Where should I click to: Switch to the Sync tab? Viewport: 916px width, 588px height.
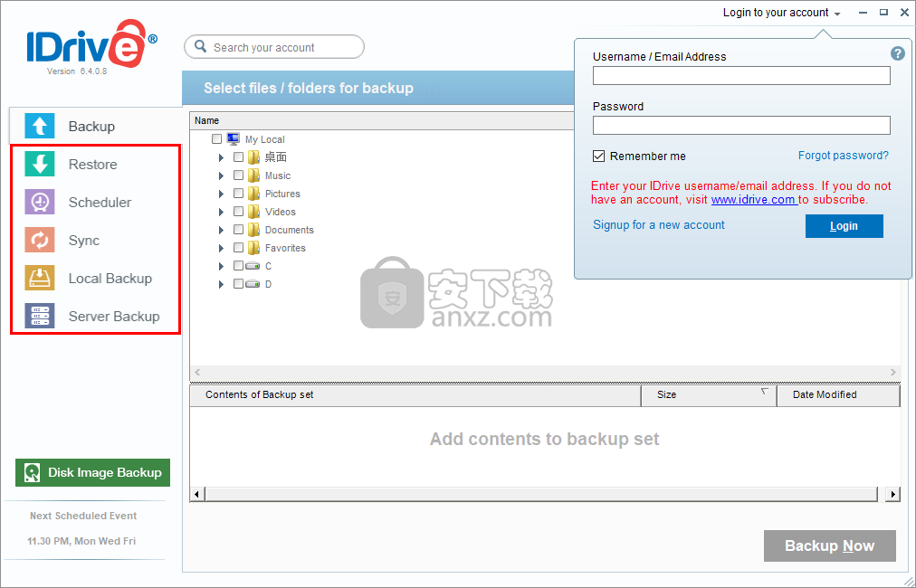(x=96, y=240)
